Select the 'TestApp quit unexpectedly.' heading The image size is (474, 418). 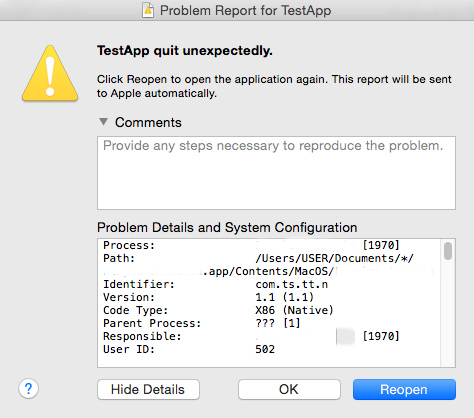tap(185, 51)
